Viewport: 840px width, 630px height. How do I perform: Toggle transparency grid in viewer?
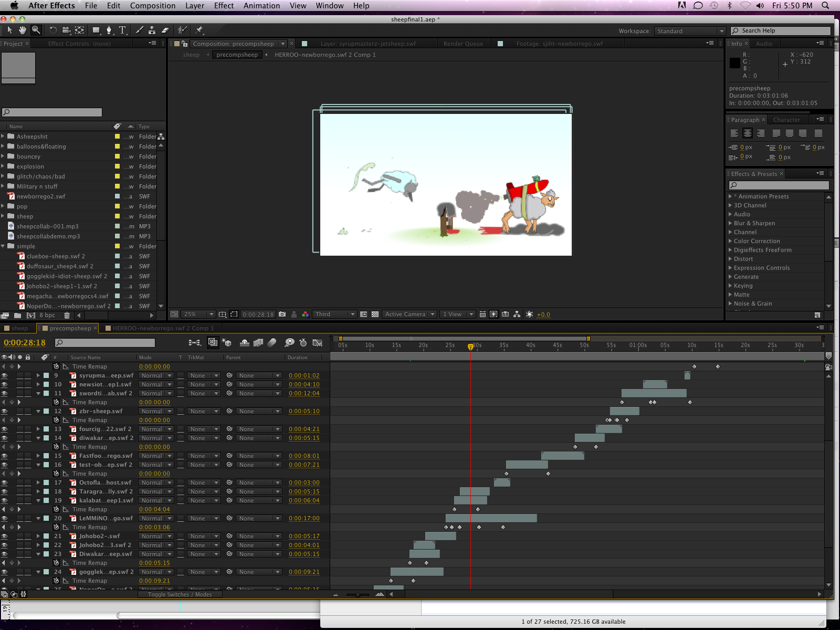click(x=375, y=314)
